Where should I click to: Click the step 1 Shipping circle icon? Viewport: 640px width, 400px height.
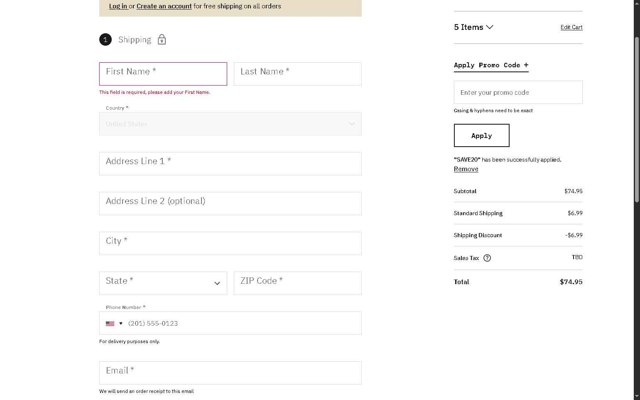pyautogui.click(x=105, y=40)
